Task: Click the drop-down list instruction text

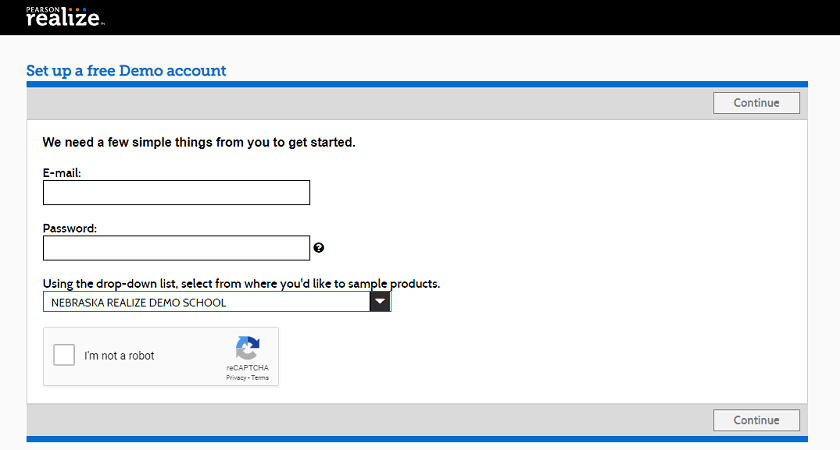Action: tap(241, 284)
